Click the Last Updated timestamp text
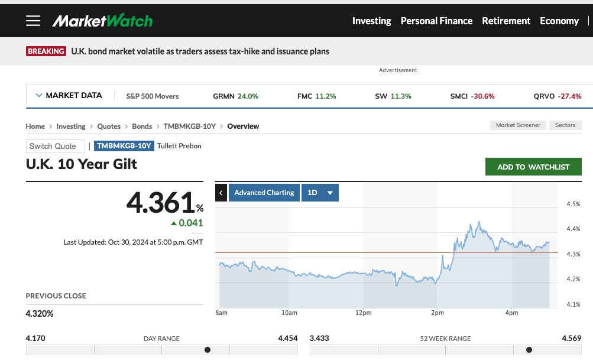Image resolution: width=593 pixels, height=364 pixels. pyautogui.click(x=133, y=242)
